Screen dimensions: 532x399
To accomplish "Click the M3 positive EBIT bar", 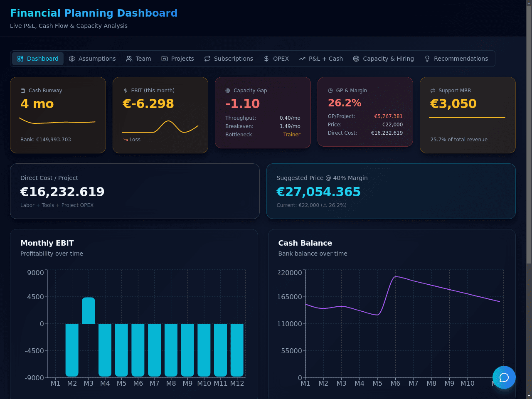I will click(89, 310).
